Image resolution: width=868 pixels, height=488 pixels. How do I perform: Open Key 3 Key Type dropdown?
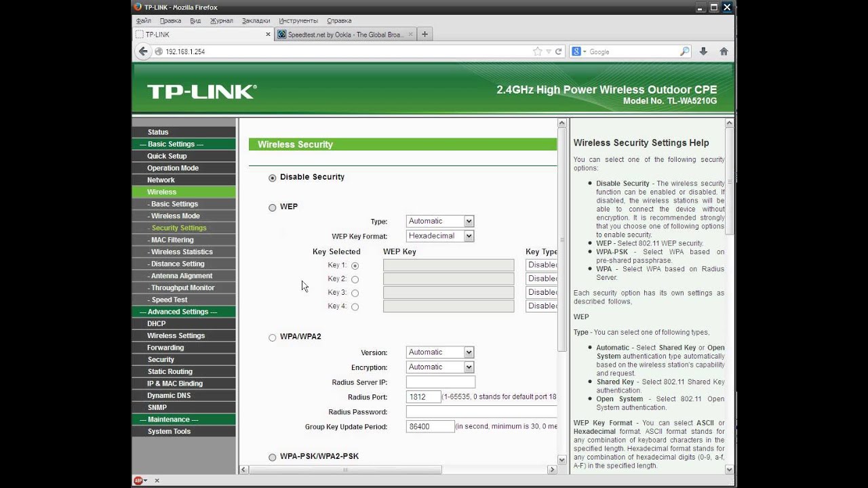tap(541, 292)
